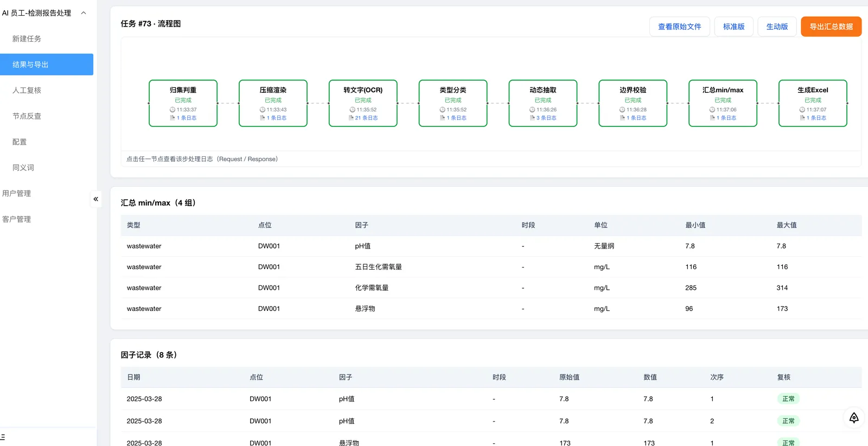Click clock icon beside 11:33:37
868x446 pixels.
(173, 110)
